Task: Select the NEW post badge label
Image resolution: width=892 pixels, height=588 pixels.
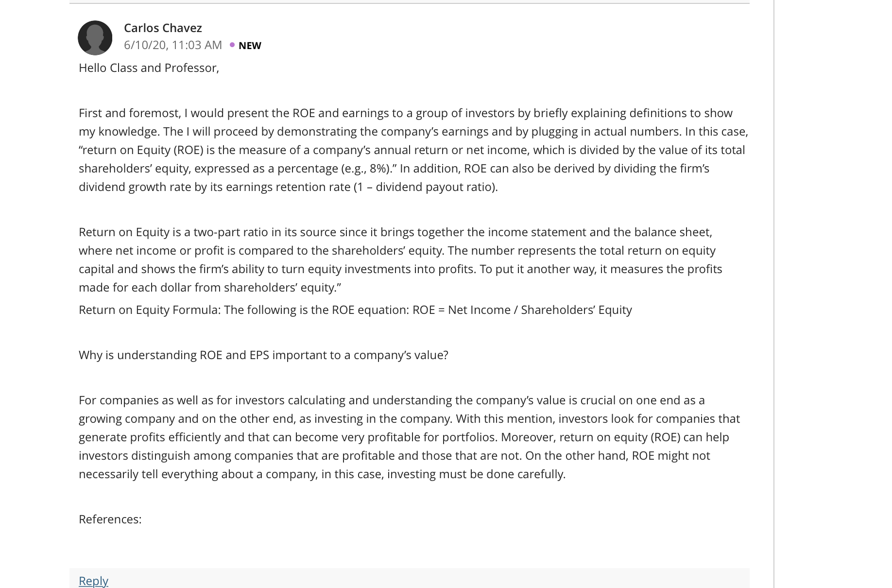Action: (x=250, y=45)
